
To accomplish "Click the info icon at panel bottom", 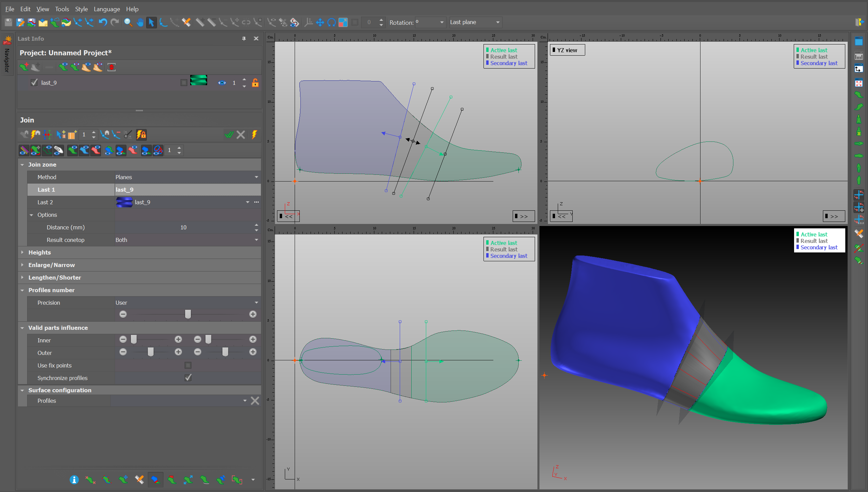I will pos(74,479).
